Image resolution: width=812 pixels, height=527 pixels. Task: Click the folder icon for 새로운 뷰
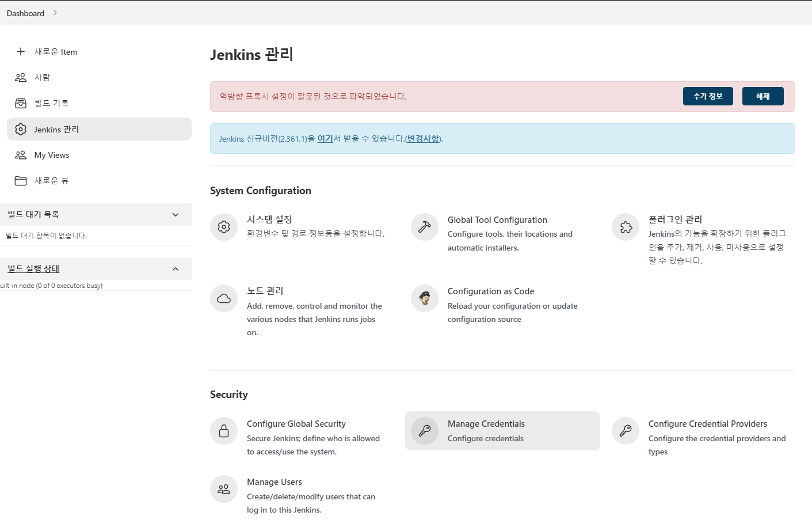coord(21,181)
